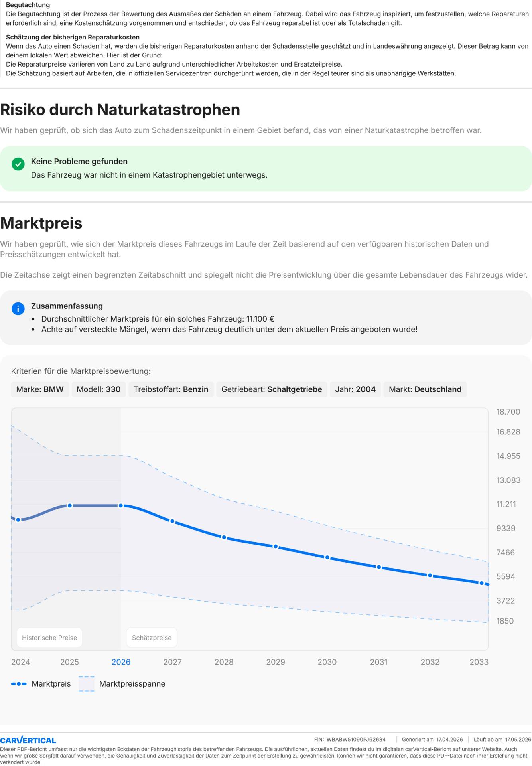This screenshot has height=766, width=532.
Task: Select the 2026 data point on the price line
Action: click(121, 506)
